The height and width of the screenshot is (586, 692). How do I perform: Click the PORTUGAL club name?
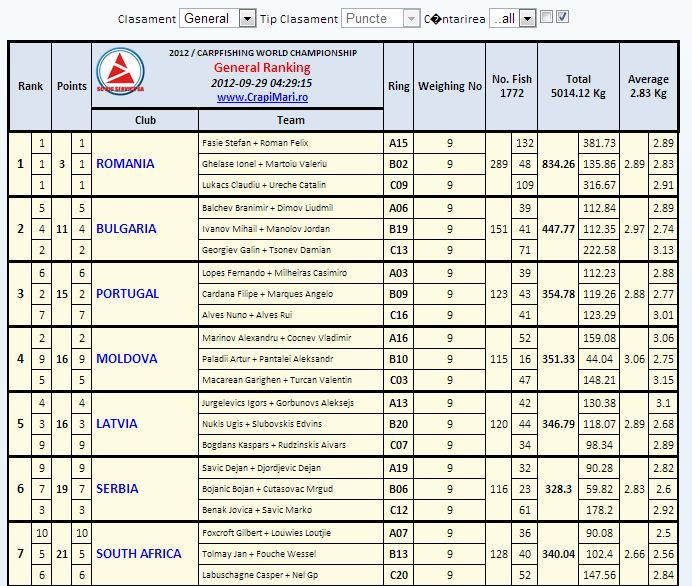pyautogui.click(x=127, y=293)
